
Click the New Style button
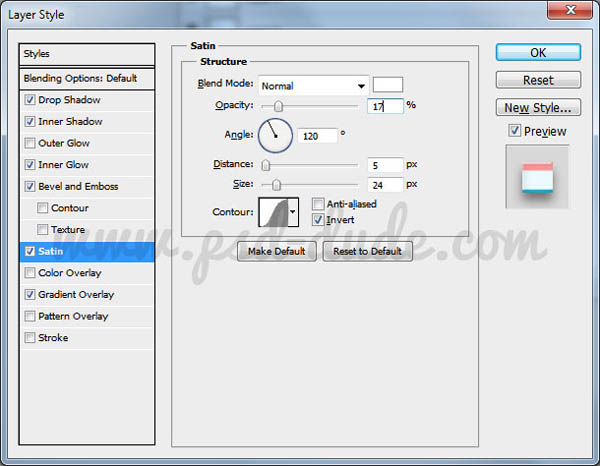538,107
